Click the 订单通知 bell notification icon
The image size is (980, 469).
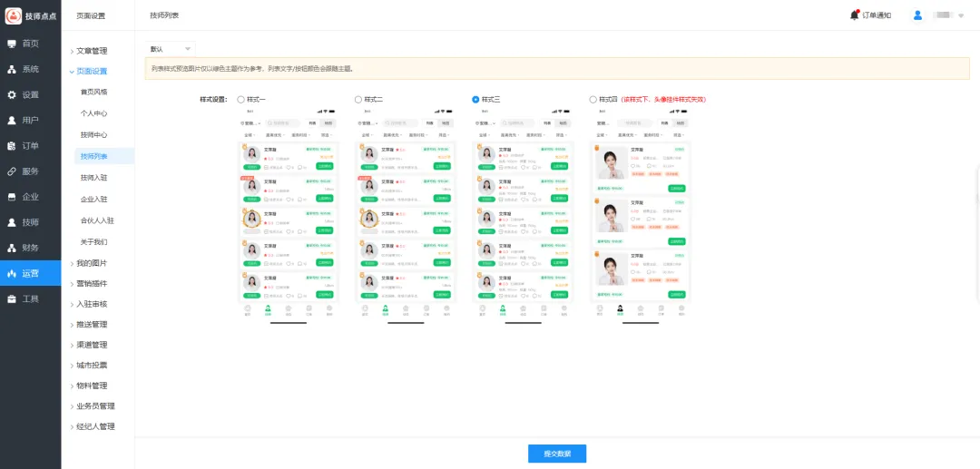[855, 15]
